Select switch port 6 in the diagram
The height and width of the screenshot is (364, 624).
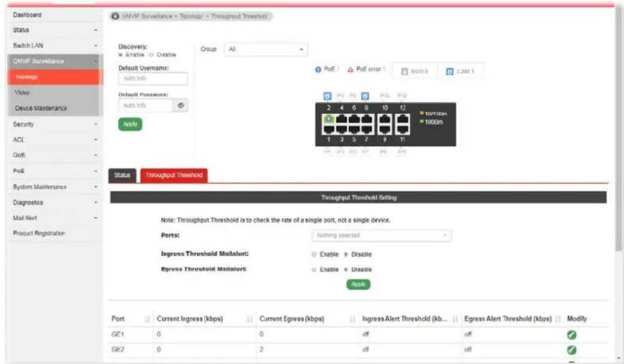click(x=354, y=119)
